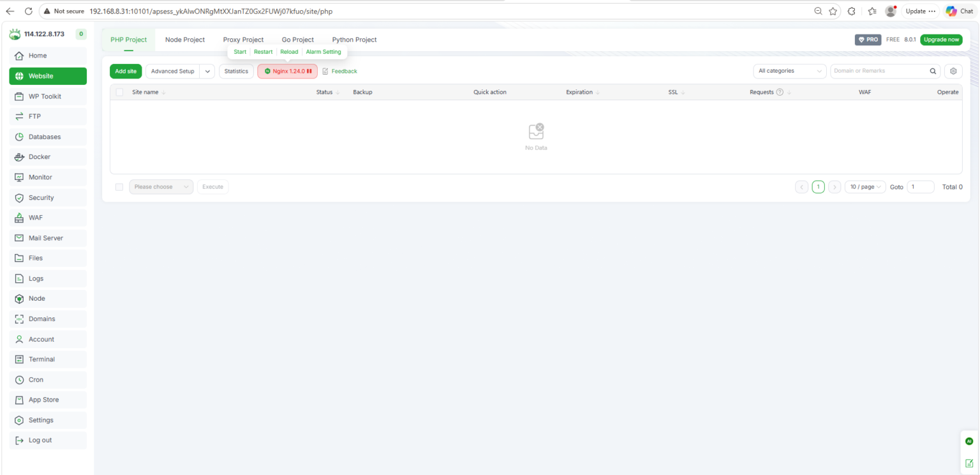980x475 pixels.
Task: Switch to Go Project tab
Action: tap(298, 40)
